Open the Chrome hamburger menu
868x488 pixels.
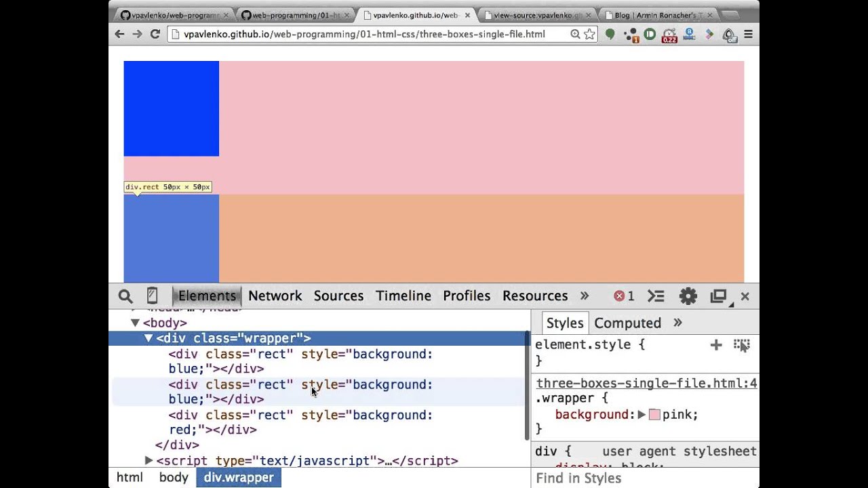pyautogui.click(x=749, y=34)
